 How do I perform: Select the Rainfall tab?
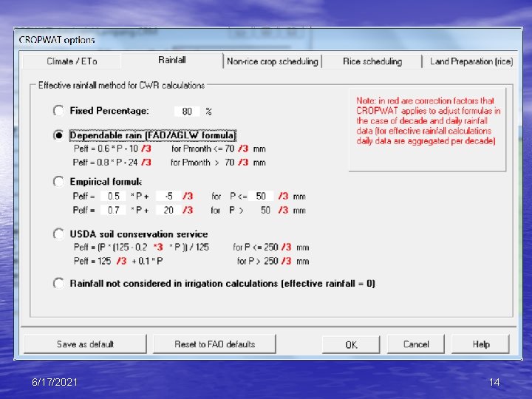click(x=172, y=60)
